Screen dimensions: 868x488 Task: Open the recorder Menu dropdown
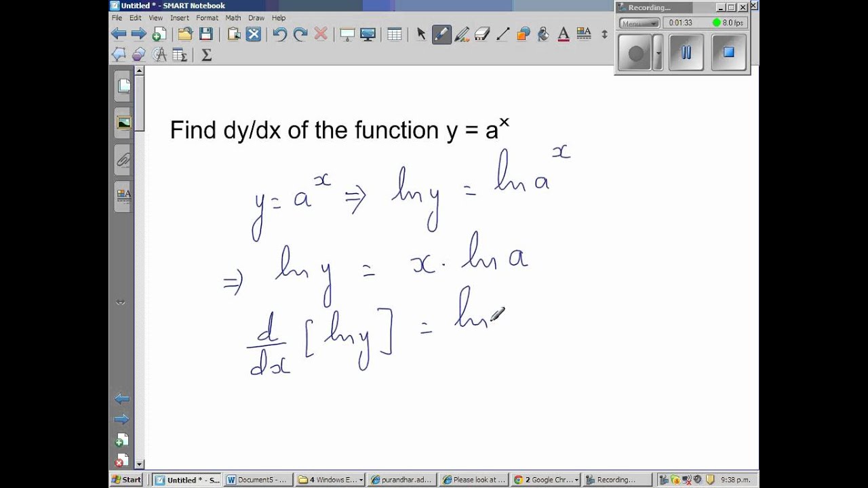[639, 23]
